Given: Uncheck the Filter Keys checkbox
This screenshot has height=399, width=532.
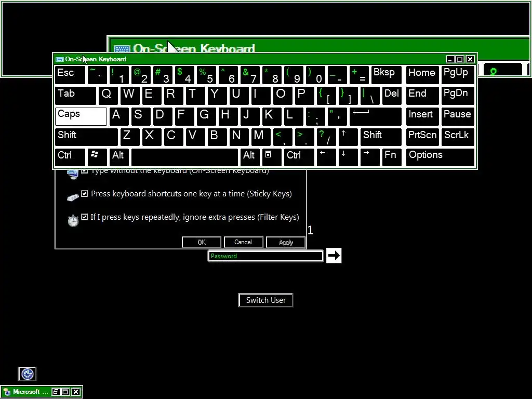Looking at the screenshot, I should (x=85, y=217).
